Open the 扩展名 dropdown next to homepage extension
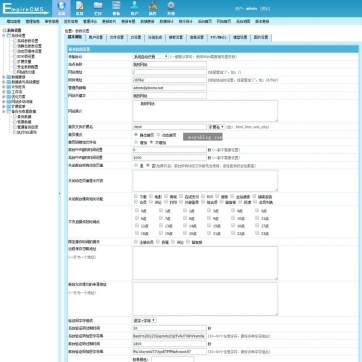Screen dimensions: 362x362 click(x=217, y=127)
